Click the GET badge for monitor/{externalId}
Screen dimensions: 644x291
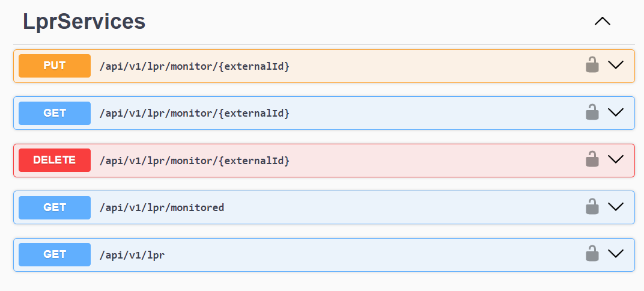55,113
